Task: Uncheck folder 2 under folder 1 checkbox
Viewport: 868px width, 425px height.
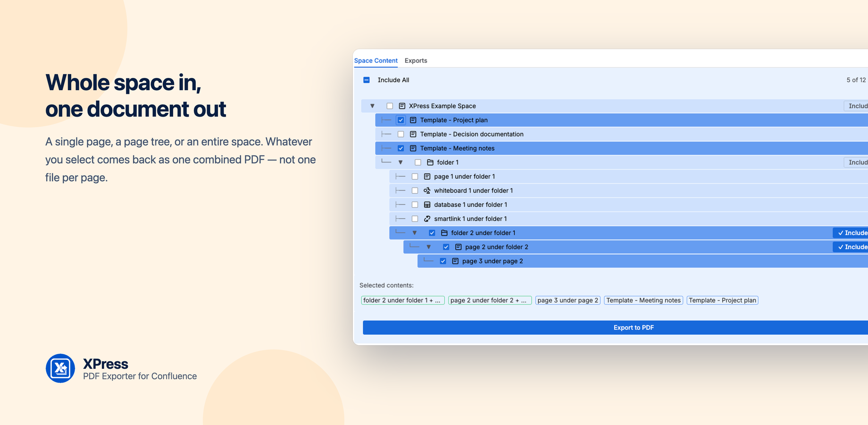Action: pos(432,233)
